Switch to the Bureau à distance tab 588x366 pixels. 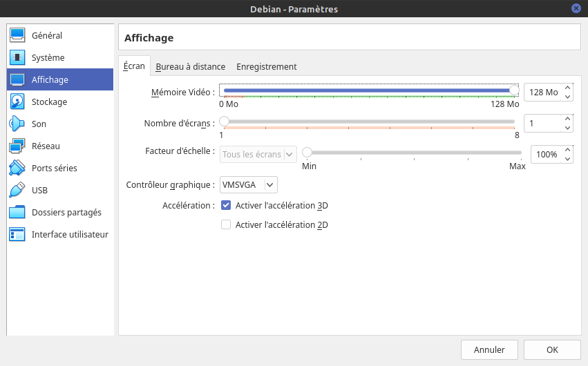(x=191, y=67)
